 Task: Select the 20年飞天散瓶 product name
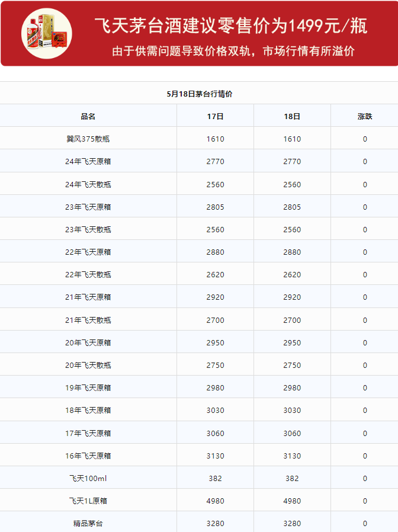point(88,366)
